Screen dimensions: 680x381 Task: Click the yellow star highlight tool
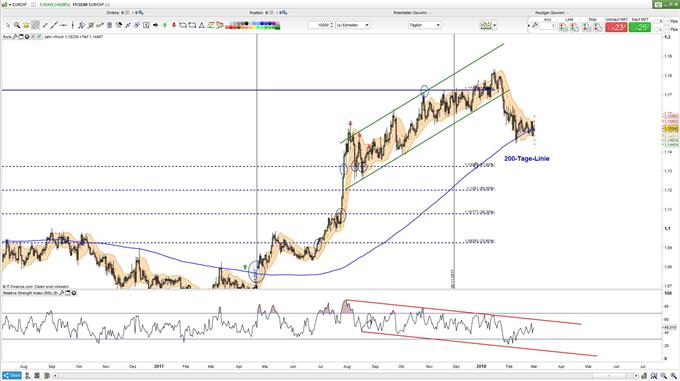point(26,25)
